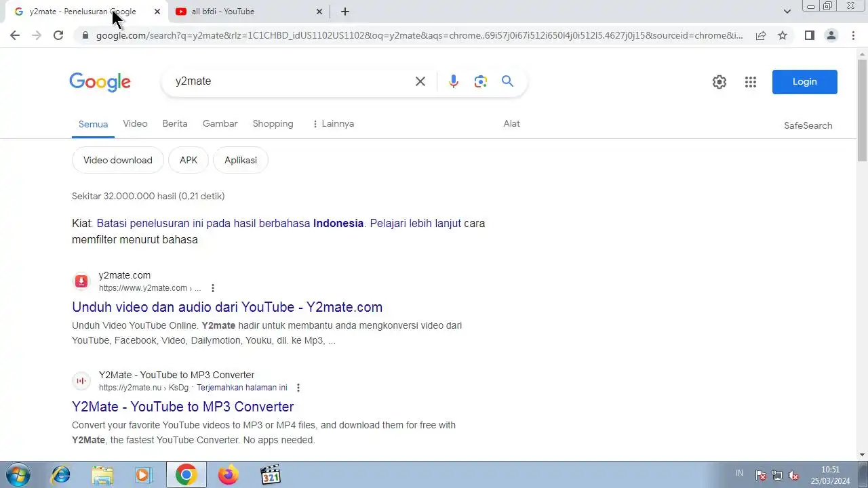Click the y2mate.nu favicon
The width and height of the screenshot is (868, 488).
[81, 381]
